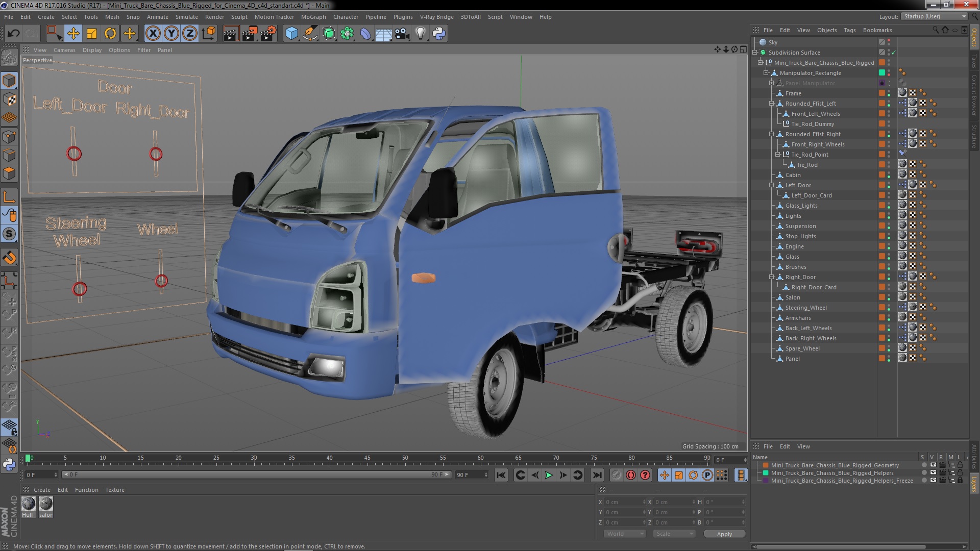The height and width of the screenshot is (551, 980).
Task: Collapse the Subdivision Surface tree item
Action: click(x=755, y=52)
